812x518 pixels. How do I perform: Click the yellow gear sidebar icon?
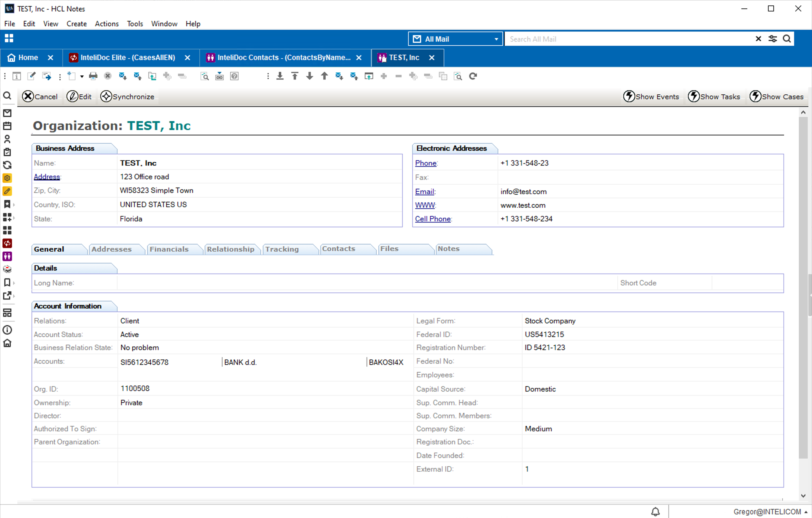coord(7,178)
